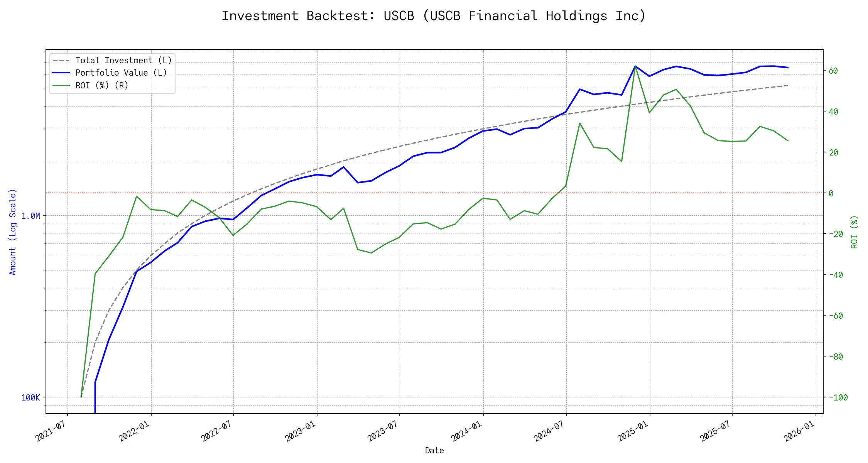Screen dimensions: 868x463
Task: Click the ROI (%) legend entry
Action: click(x=102, y=85)
